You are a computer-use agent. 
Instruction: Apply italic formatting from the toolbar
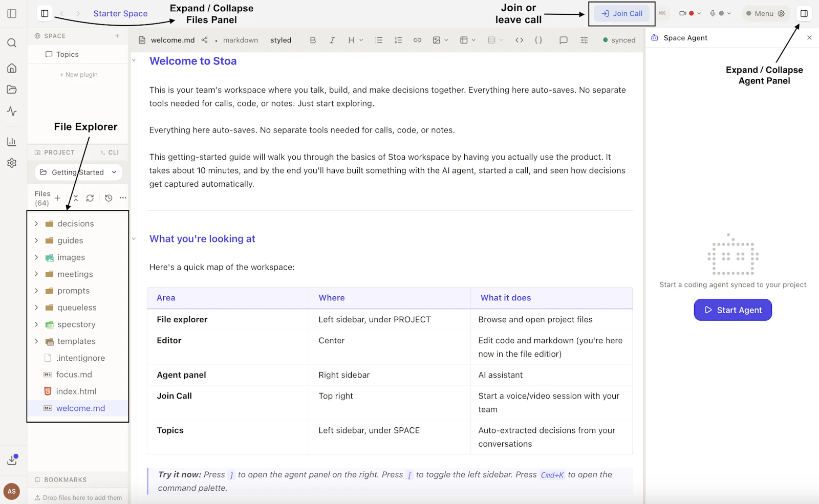[332, 40]
